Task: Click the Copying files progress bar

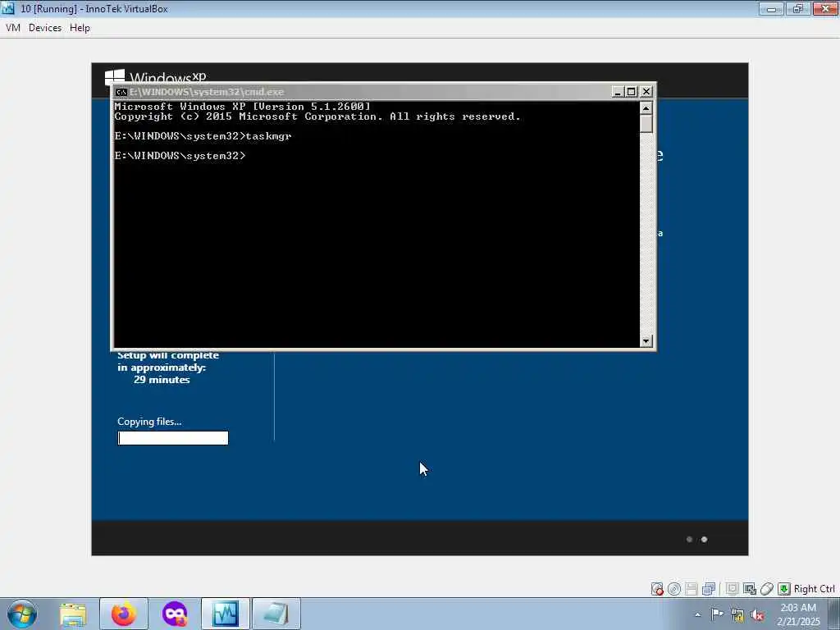Action: (173, 438)
